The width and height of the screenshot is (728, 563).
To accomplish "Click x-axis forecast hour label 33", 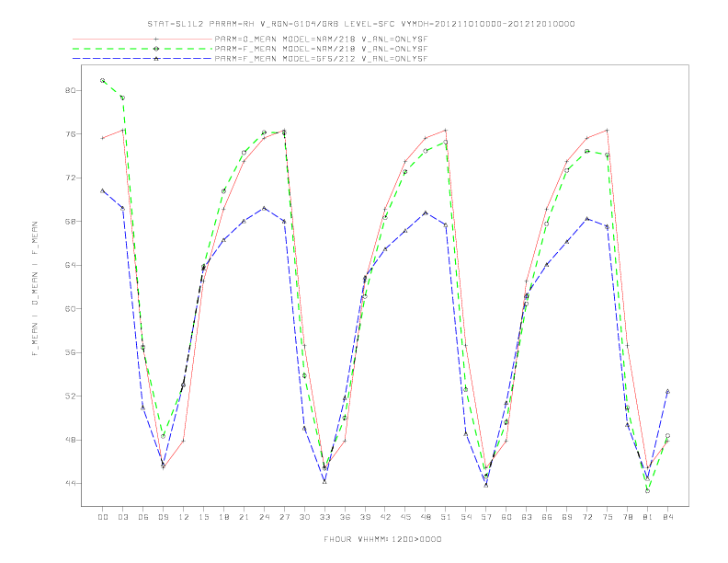I will pyautogui.click(x=324, y=517).
